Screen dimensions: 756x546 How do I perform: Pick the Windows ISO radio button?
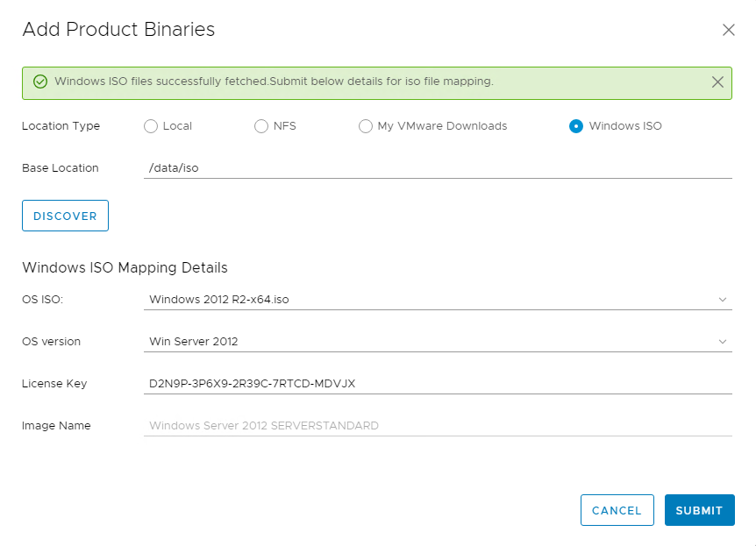[576, 126]
